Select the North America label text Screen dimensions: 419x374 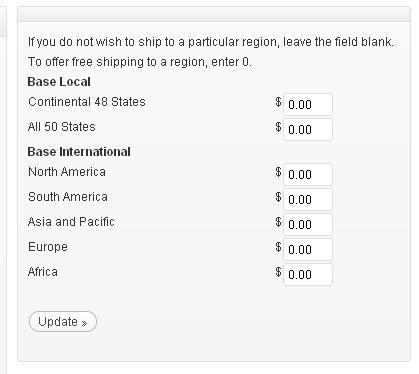[x=67, y=172]
